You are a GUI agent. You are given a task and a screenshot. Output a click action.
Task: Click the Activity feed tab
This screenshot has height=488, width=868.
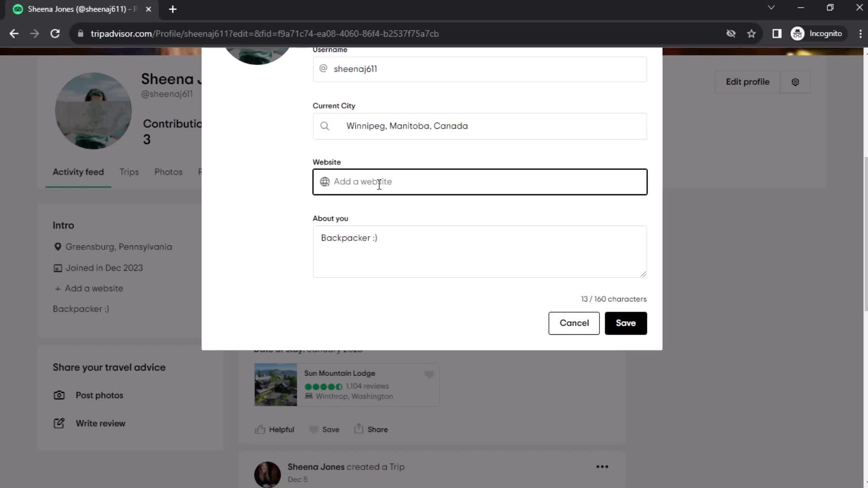78,172
